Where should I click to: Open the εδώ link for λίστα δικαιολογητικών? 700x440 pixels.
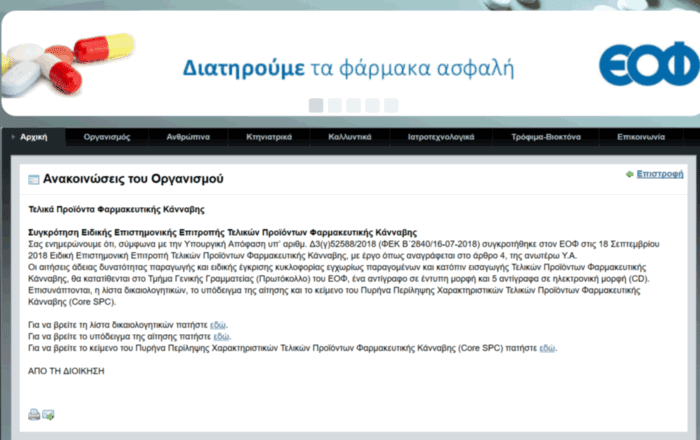tap(218, 325)
